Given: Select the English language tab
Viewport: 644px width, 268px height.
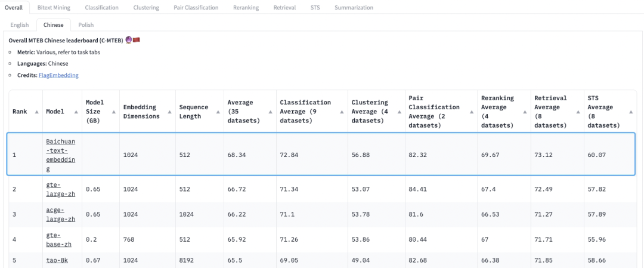Looking at the screenshot, I should pyautogui.click(x=20, y=24).
